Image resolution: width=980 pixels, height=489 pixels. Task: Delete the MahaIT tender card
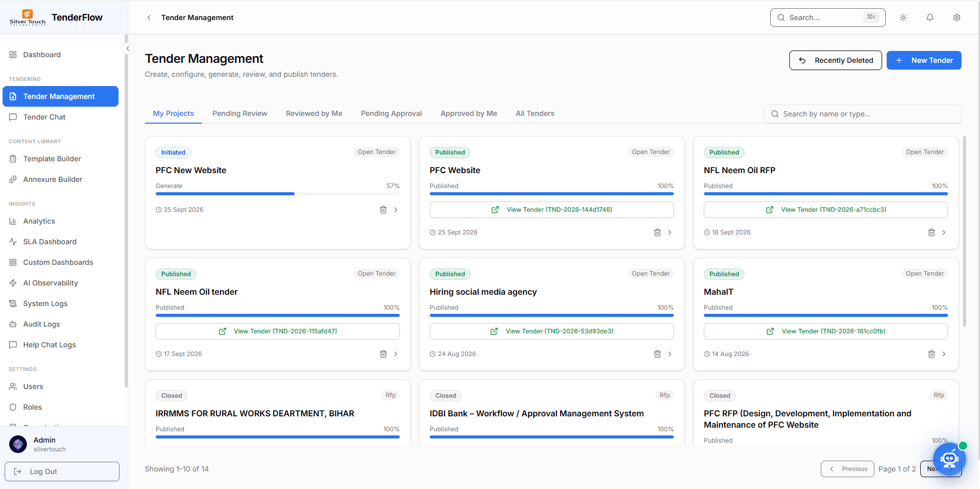click(932, 354)
